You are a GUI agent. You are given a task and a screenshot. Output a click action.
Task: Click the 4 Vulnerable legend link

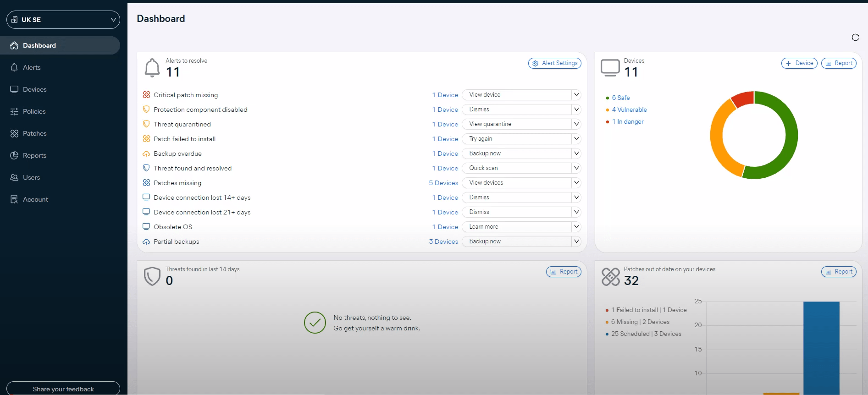[629, 110]
